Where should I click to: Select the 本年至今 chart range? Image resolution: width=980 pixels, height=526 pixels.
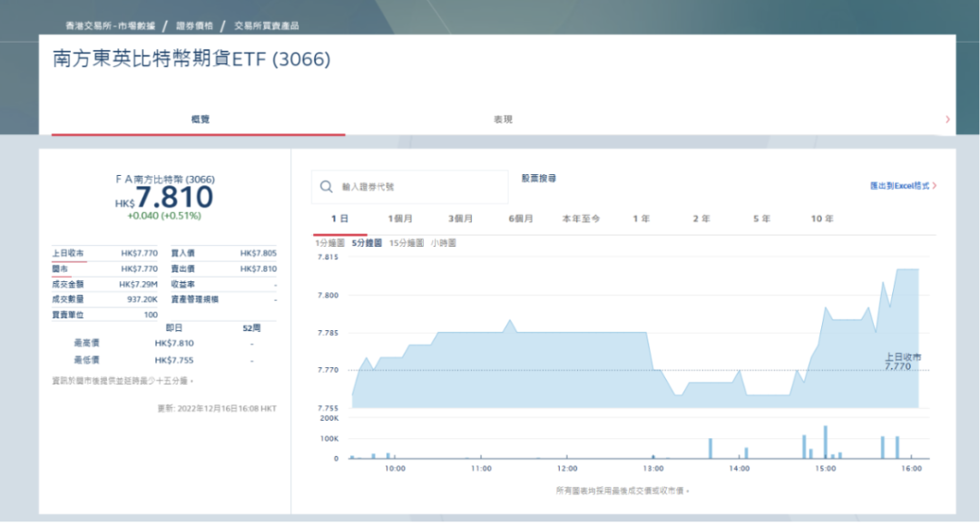pos(581,219)
